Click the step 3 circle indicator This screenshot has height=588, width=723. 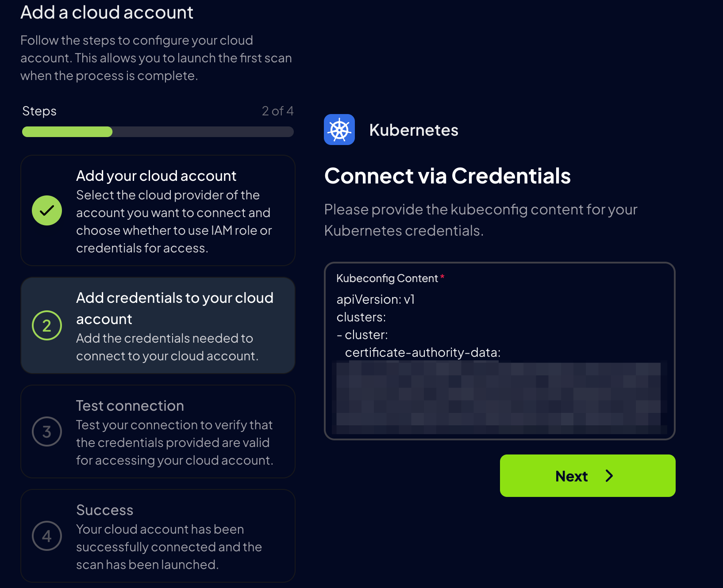point(47,431)
